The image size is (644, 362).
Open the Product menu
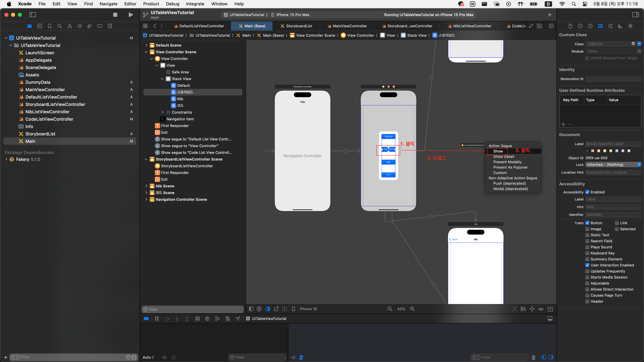coord(151,4)
